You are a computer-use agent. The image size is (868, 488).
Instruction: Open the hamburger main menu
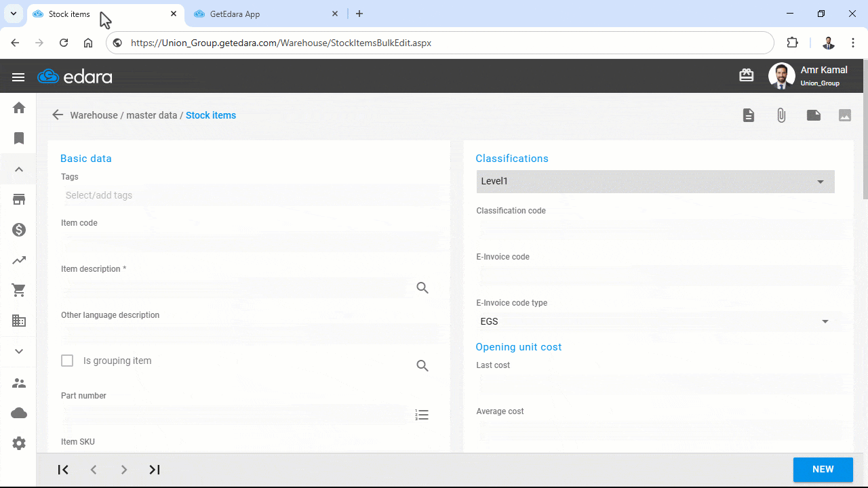(18, 77)
